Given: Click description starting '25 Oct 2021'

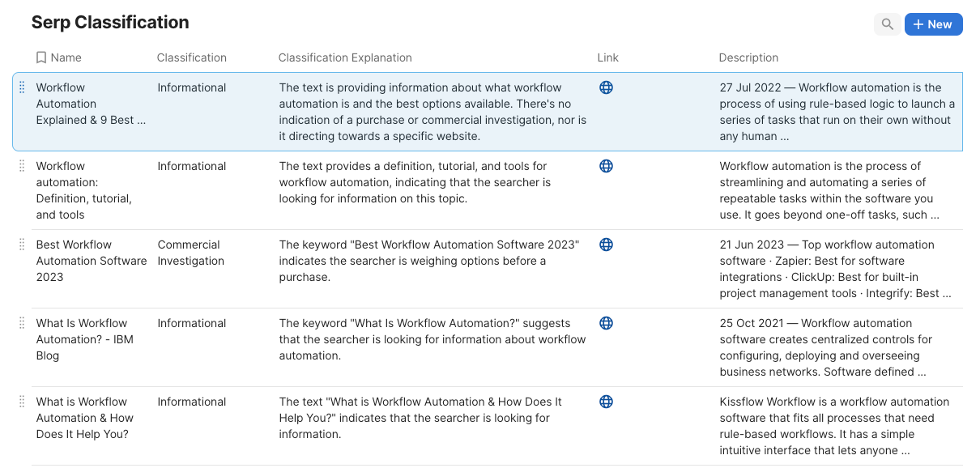Looking at the screenshot, I should 826,347.
